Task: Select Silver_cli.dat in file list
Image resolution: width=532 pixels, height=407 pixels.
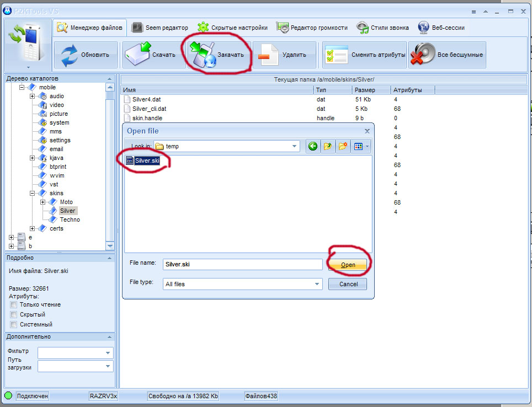Action: (149, 109)
